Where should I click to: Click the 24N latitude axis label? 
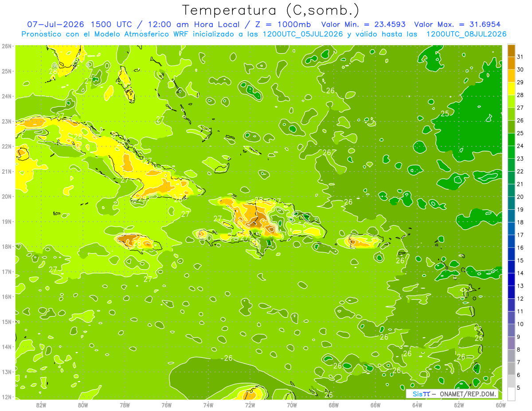click(7, 96)
